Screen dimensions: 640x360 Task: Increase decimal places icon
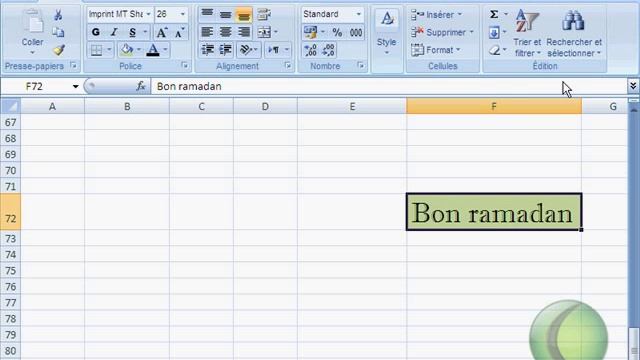pyautogui.click(x=310, y=50)
